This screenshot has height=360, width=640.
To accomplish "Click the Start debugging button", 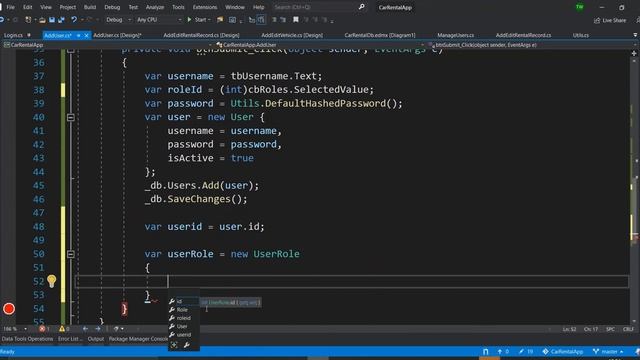I will [x=198, y=20].
